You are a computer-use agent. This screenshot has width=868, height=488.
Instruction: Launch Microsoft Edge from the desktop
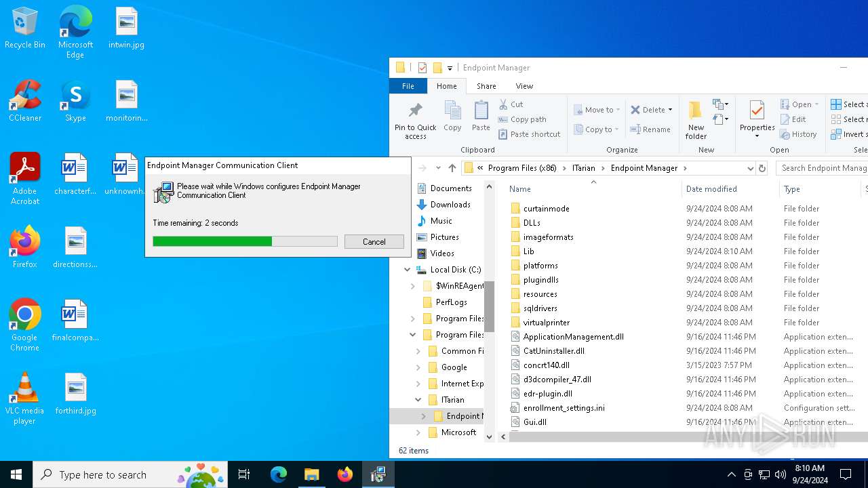pyautogui.click(x=75, y=33)
